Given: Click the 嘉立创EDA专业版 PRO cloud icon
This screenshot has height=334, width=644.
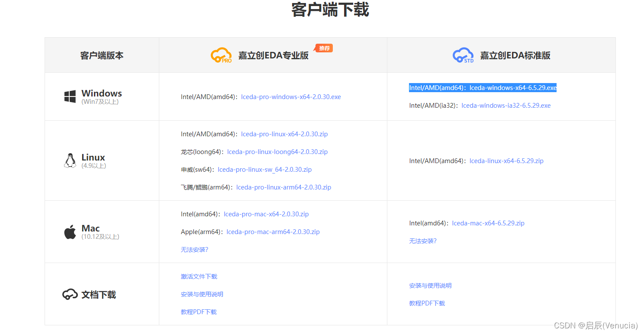Looking at the screenshot, I should 221,55.
